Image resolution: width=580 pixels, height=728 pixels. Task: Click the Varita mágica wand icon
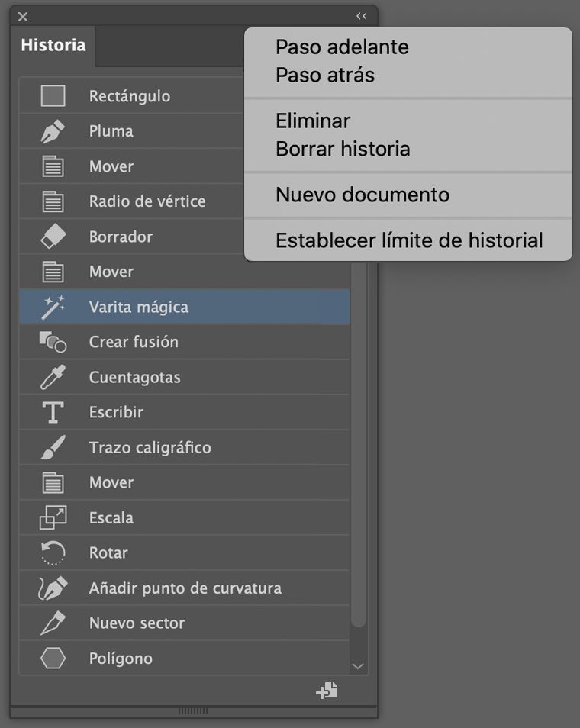pos(53,306)
